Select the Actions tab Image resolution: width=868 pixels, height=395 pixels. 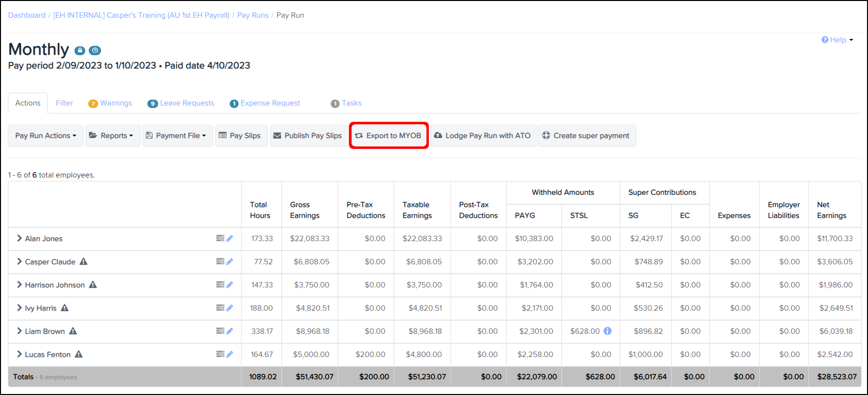pyautogui.click(x=28, y=103)
